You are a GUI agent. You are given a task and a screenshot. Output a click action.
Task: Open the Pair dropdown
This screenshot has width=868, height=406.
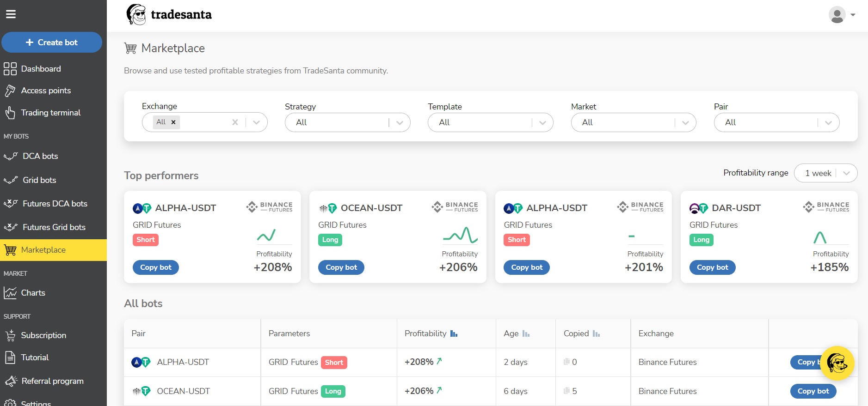click(x=776, y=122)
